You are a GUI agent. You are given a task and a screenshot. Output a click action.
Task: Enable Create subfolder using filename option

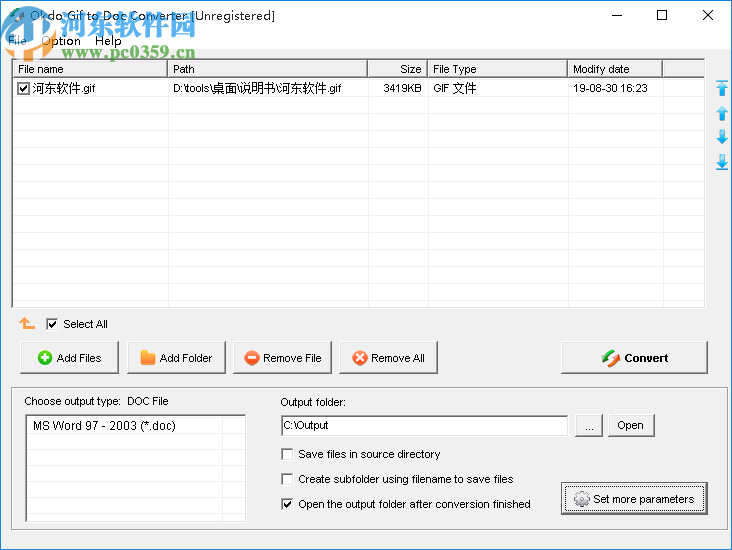point(287,479)
